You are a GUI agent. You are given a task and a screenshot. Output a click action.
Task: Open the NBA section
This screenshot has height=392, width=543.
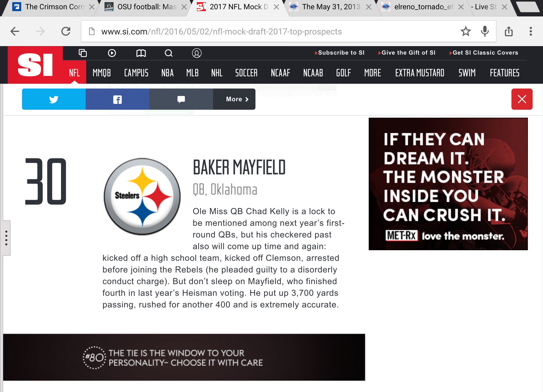coord(167,73)
